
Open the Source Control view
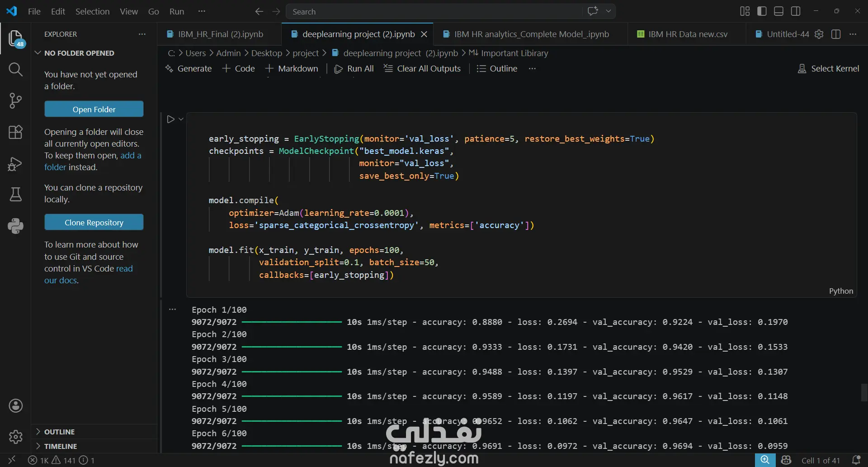(16, 100)
